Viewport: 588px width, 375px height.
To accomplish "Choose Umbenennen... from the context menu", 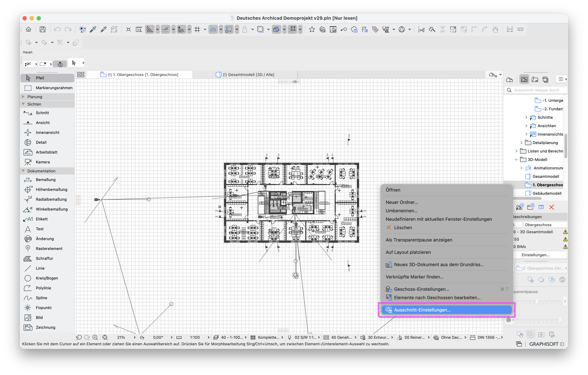I will click(446, 211).
